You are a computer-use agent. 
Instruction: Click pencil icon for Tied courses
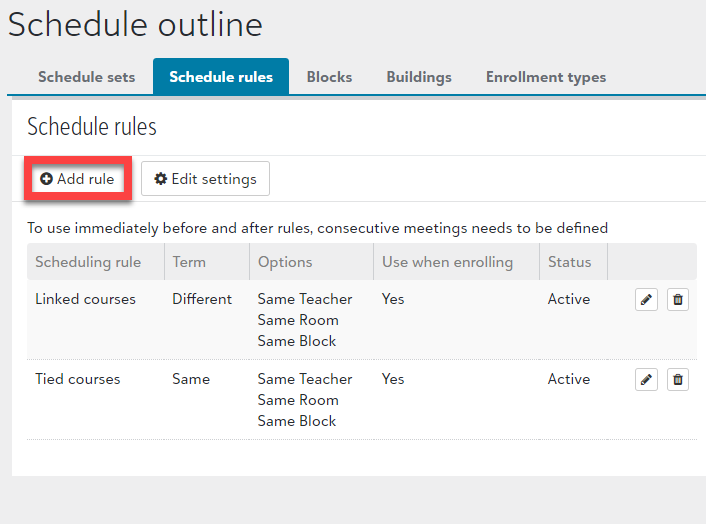click(x=646, y=379)
